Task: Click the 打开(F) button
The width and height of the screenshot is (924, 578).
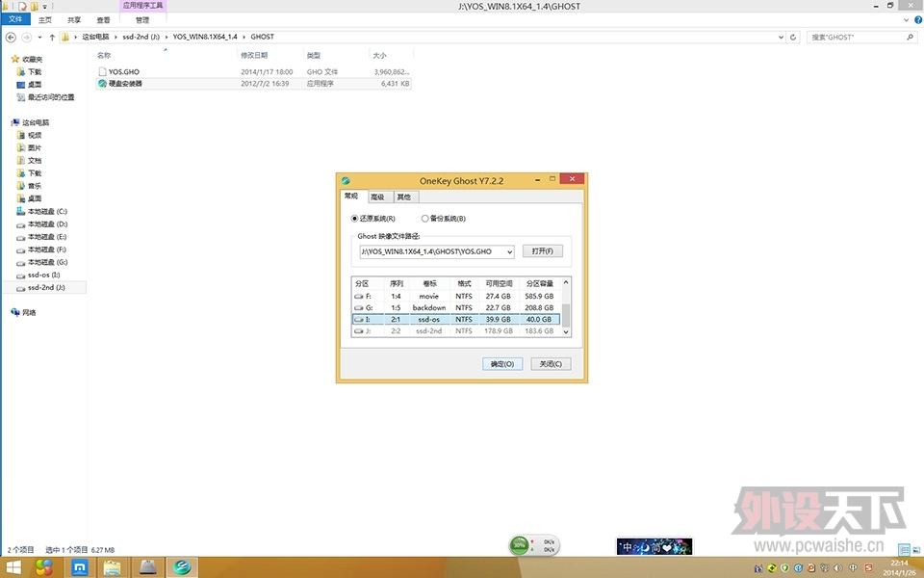Action: click(542, 251)
